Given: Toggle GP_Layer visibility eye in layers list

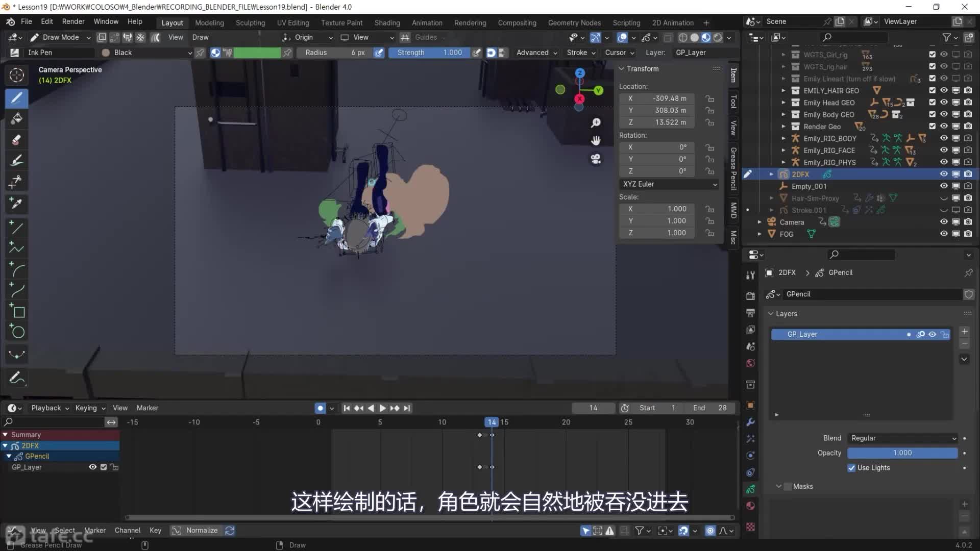Looking at the screenshot, I should pyautogui.click(x=932, y=334).
